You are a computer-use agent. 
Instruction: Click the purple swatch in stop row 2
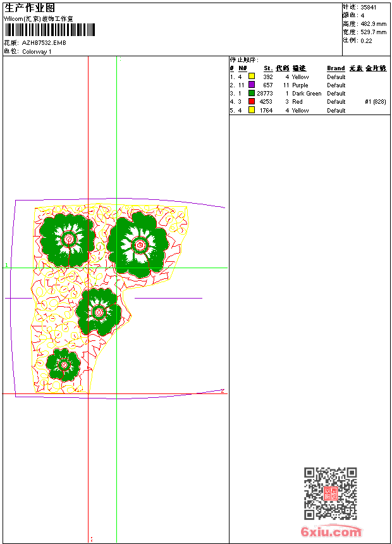point(252,85)
